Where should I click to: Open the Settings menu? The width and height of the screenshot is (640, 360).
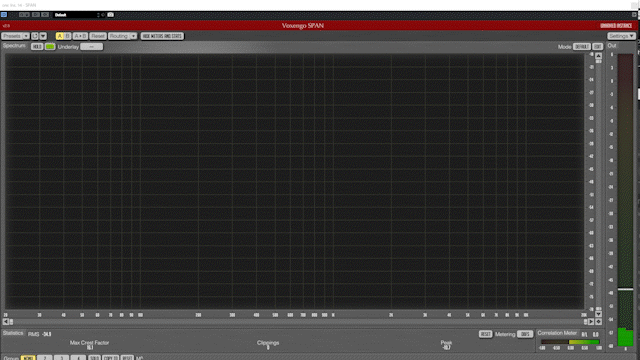coord(621,36)
